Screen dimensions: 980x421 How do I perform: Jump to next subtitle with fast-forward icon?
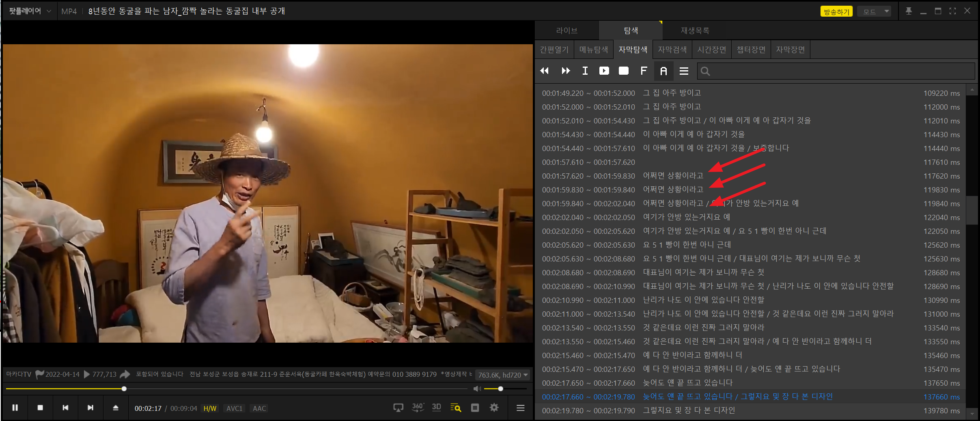click(565, 71)
